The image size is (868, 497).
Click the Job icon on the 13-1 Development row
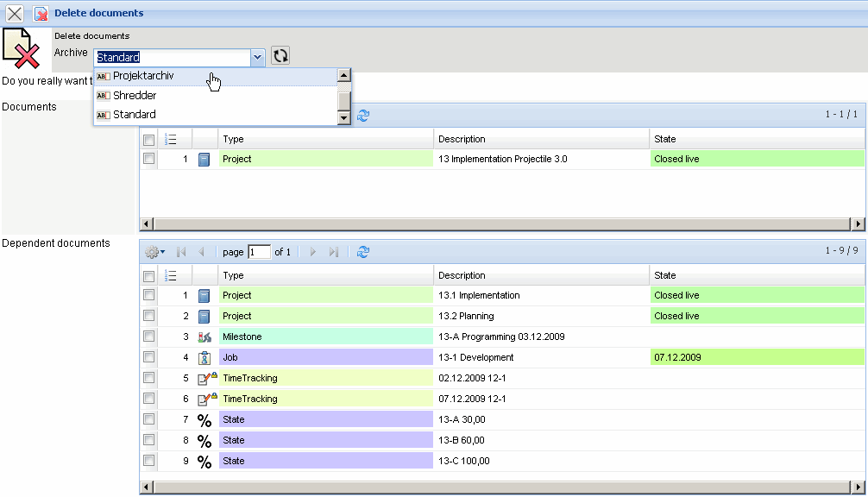[x=204, y=356]
